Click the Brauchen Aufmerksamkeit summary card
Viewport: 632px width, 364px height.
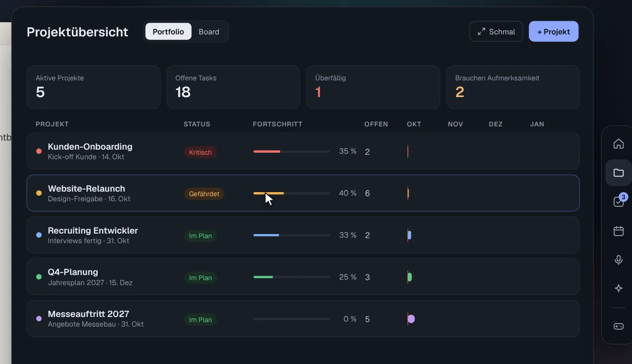click(513, 87)
